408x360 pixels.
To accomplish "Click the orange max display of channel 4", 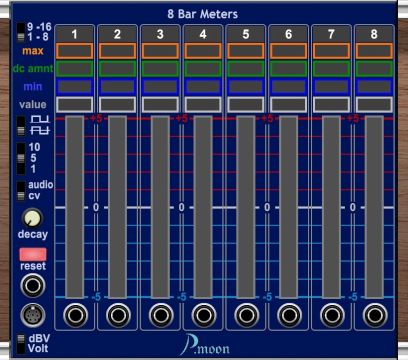I will 203,51.
